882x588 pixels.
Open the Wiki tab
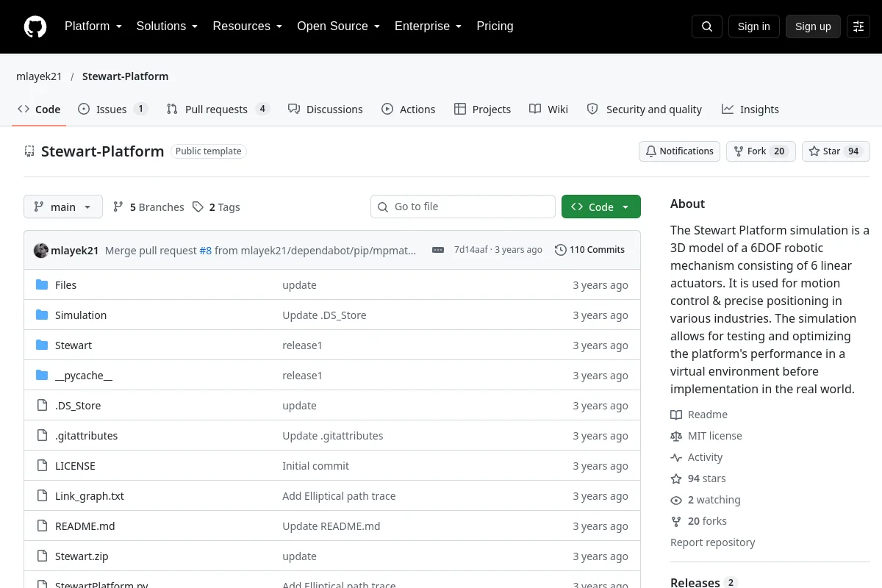pyautogui.click(x=549, y=110)
